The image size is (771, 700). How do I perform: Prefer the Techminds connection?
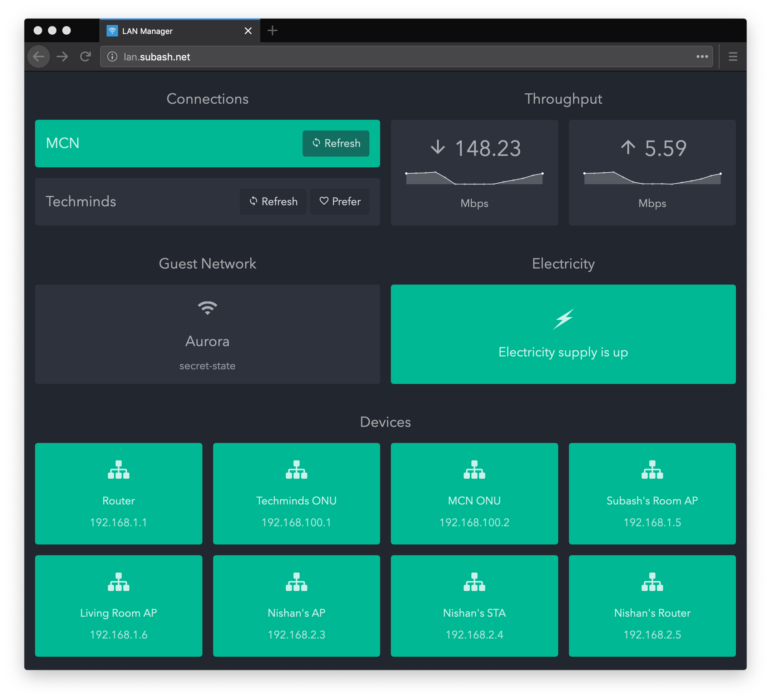[x=340, y=202]
